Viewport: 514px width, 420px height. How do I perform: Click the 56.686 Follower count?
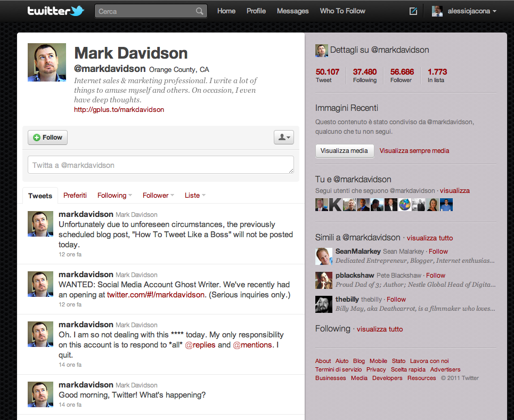click(x=402, y=76)
